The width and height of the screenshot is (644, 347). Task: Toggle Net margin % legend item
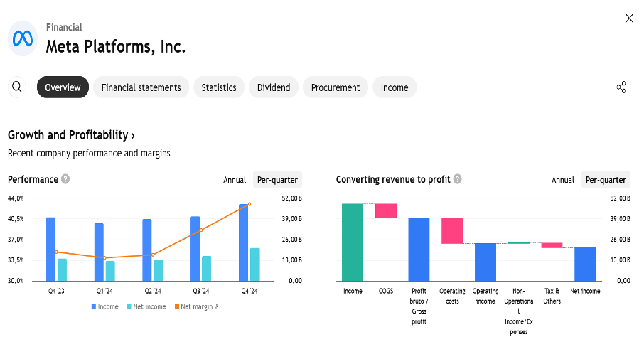click(x=196, y=306)
